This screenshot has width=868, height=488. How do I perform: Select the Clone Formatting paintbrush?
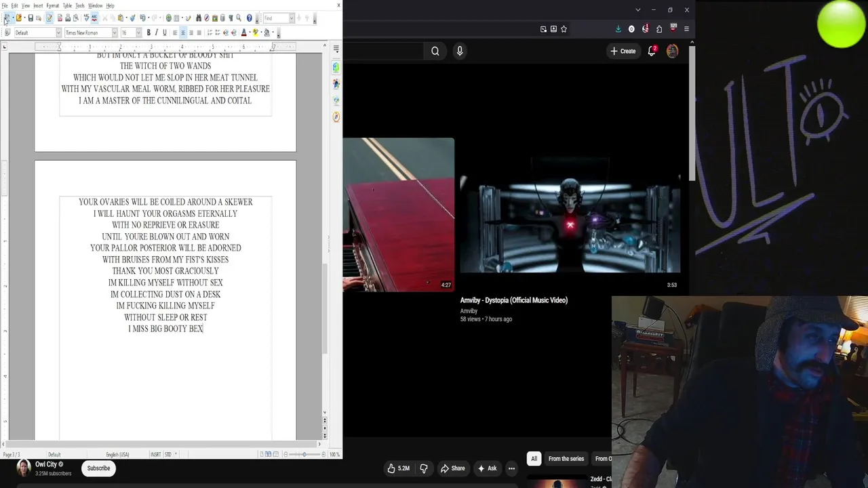click(x=133, y=18)
